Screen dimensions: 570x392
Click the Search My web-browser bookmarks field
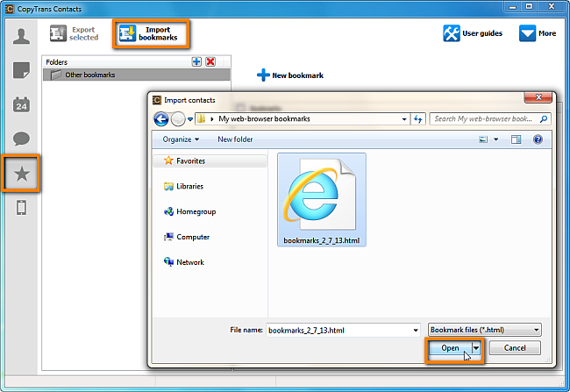(x=490, y=119)
